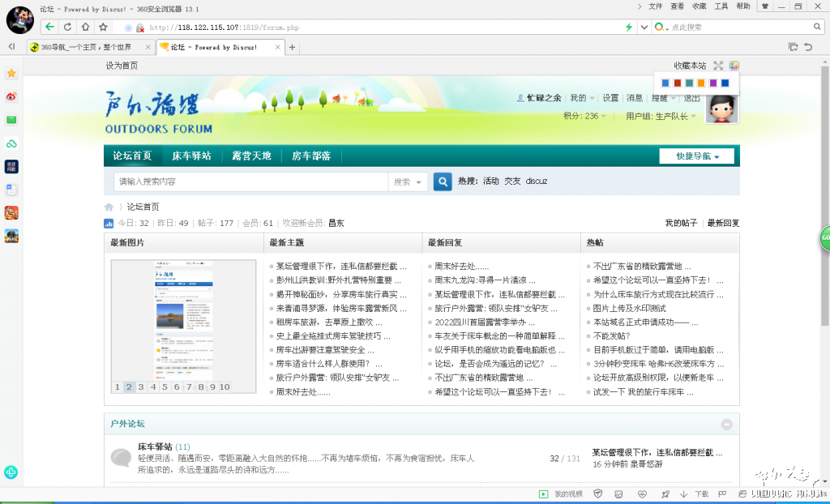Click the blue forum search button

[x=443, y=181]
